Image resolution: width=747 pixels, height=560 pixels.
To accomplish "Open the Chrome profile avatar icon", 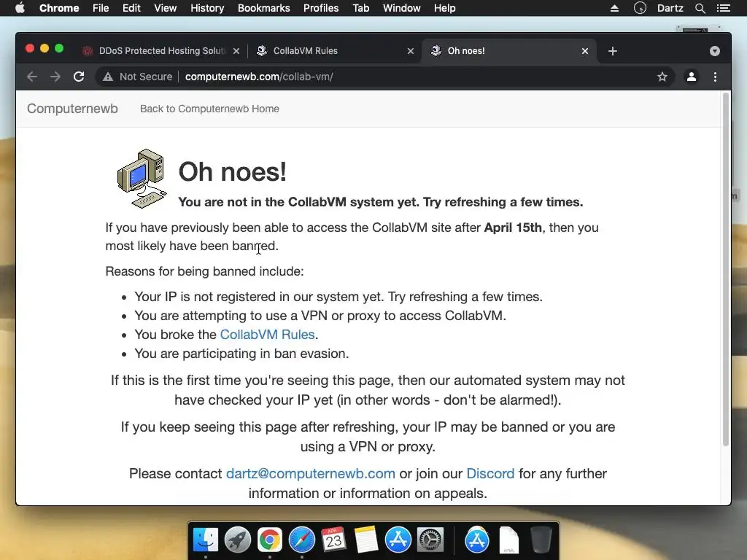I will point(692,77).
